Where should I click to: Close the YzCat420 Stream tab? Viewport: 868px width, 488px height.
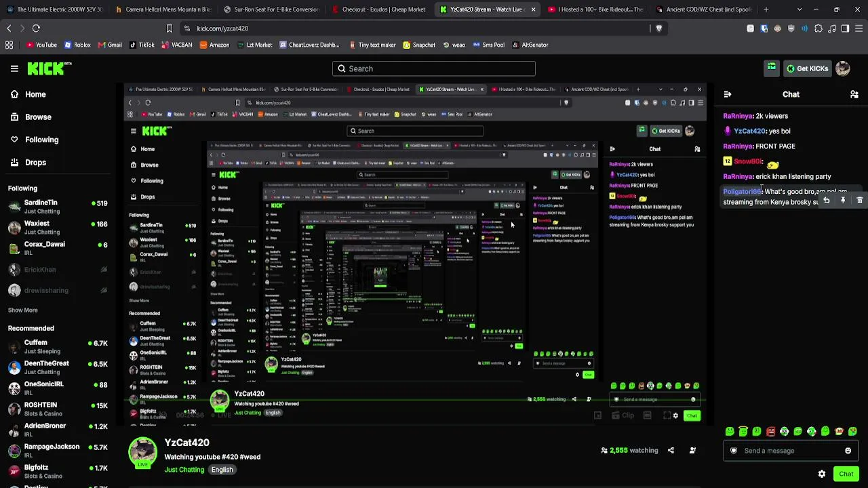click(533, 9)
